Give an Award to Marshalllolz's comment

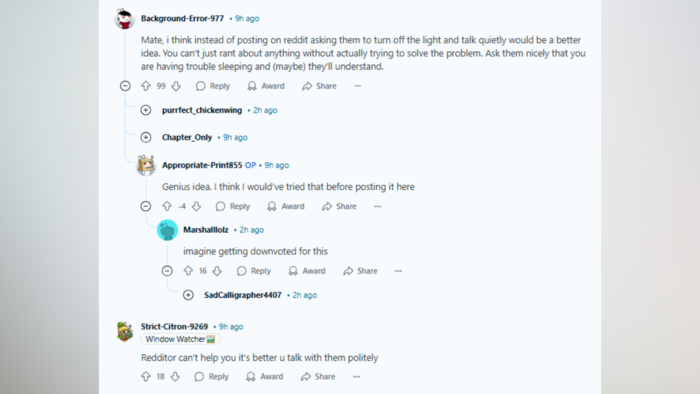pyautogui.click(x=307, y=271)
